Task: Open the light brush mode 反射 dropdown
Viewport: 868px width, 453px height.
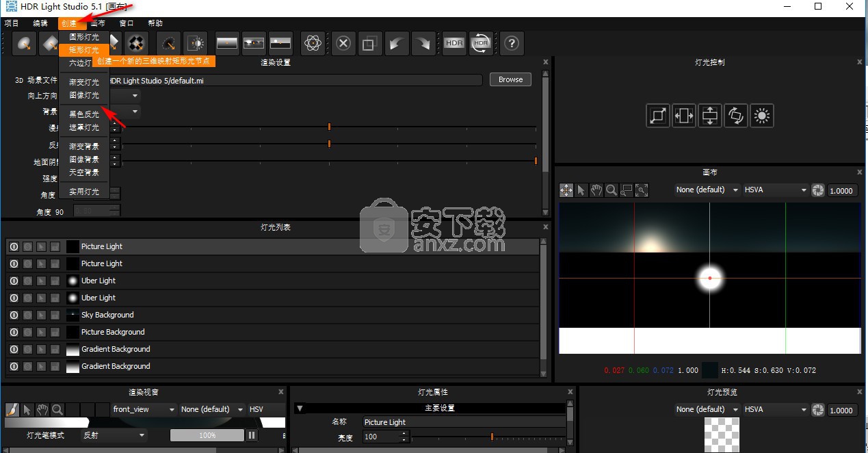Action: 114,435
